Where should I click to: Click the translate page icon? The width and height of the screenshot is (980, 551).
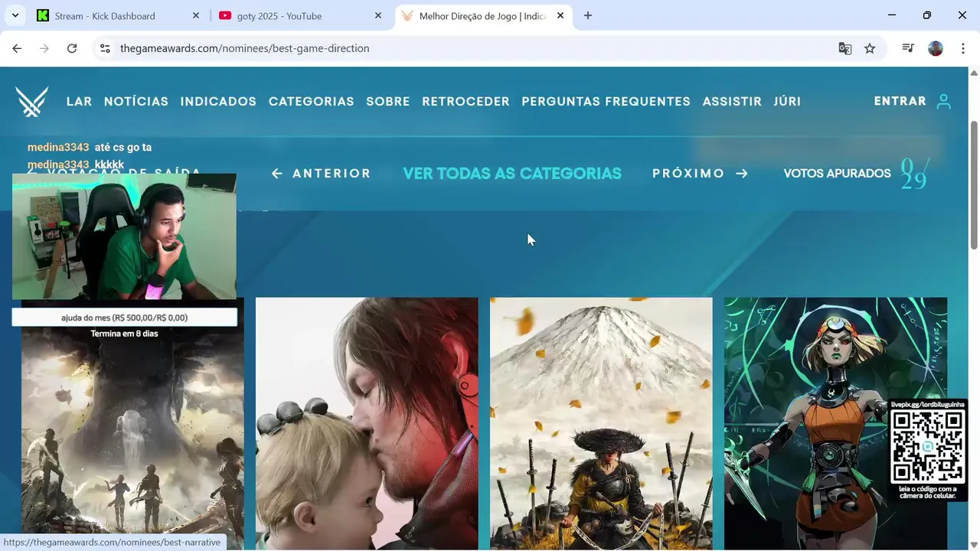pos(845,48)
